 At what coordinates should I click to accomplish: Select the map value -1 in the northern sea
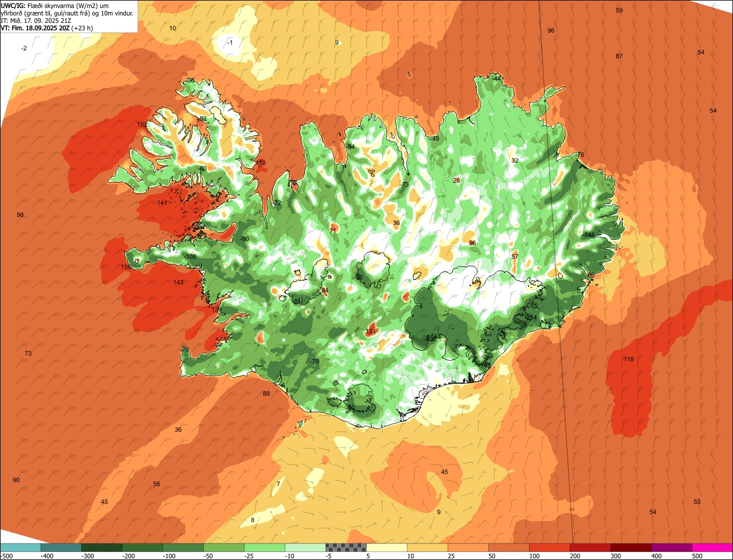point(230,42)
